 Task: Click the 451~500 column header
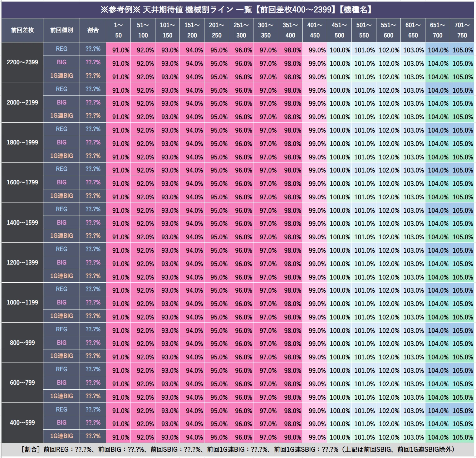click(x=339, y=30)
